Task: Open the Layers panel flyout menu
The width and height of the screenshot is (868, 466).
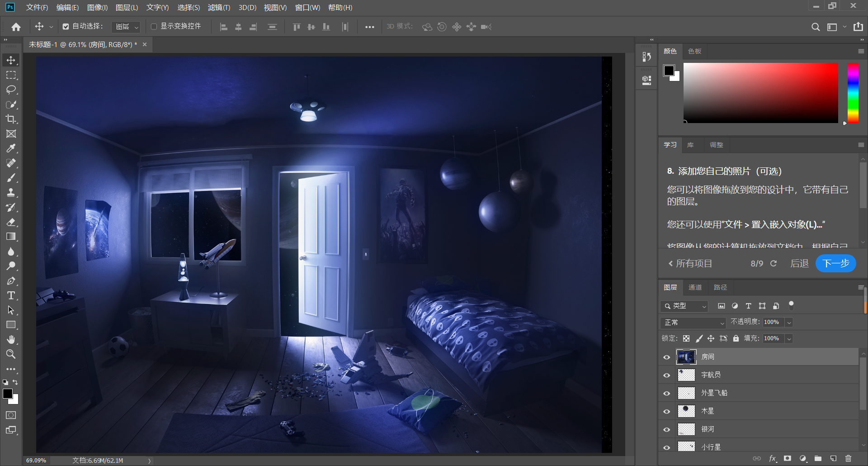Action: click(861, 287)
